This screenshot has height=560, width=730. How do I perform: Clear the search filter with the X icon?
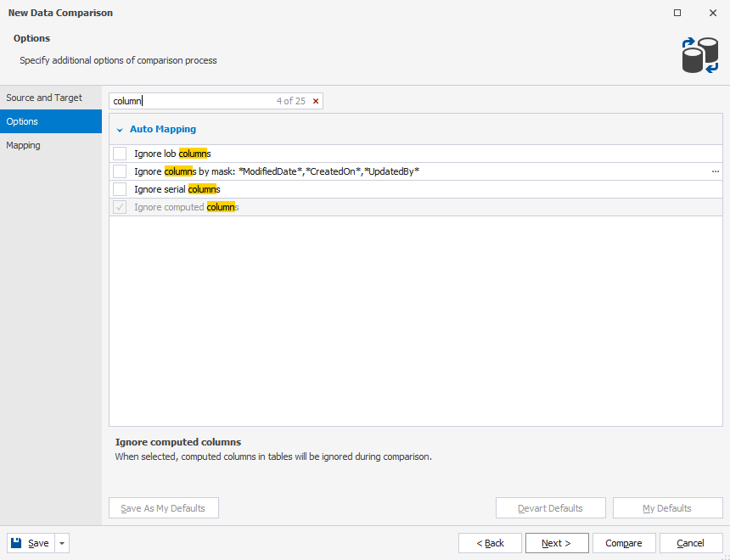click(315, 101)
